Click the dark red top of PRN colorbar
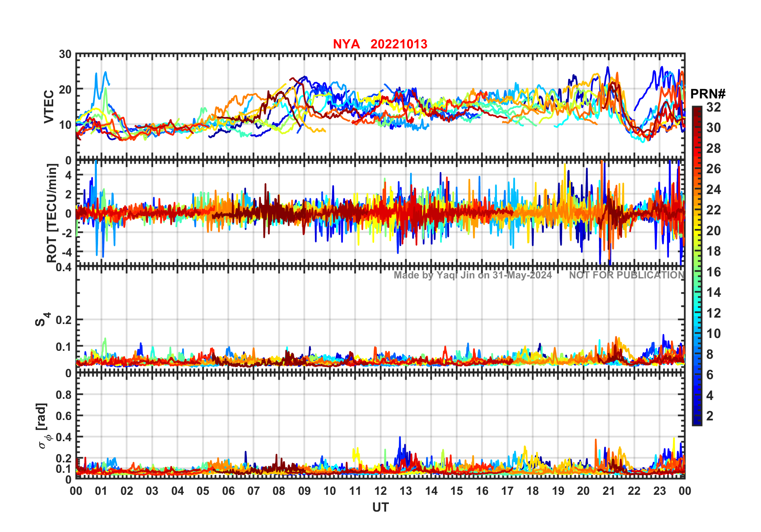 [x=697, y=111]
